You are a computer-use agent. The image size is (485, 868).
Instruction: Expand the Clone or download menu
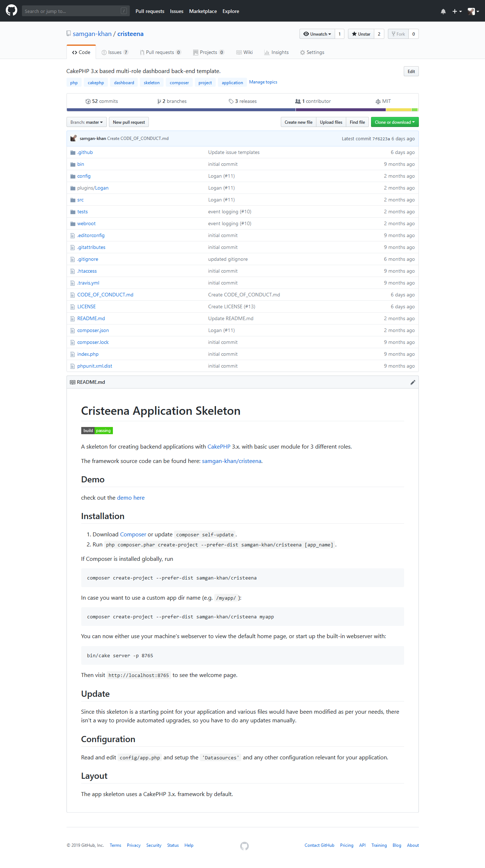coord(394,122)
